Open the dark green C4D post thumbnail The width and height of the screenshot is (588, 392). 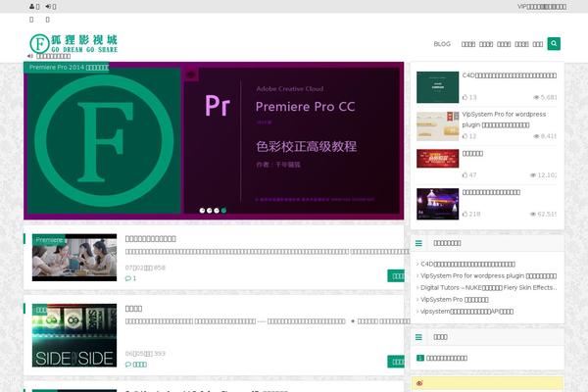click(x=438, y=87)
